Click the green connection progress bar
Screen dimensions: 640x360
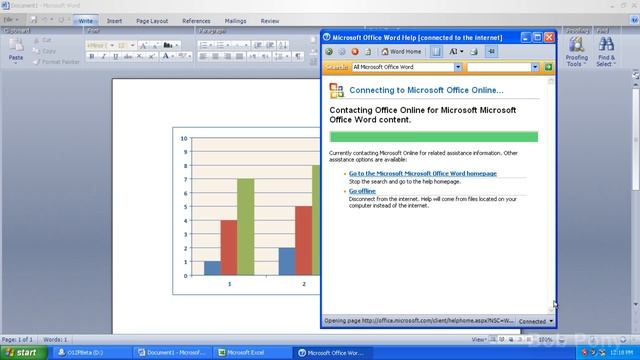433,137
